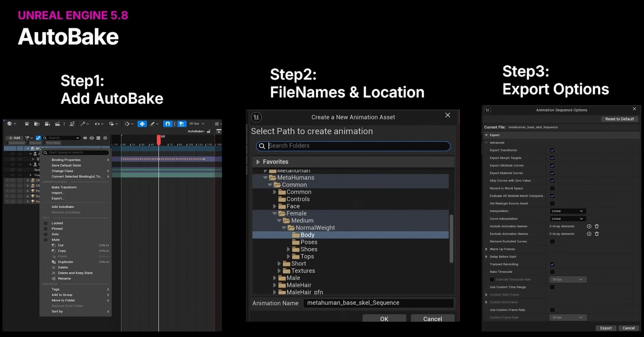Enable Set Retarget Source Asset checkbox
The image size is (644, 337).
pos(552,204)
